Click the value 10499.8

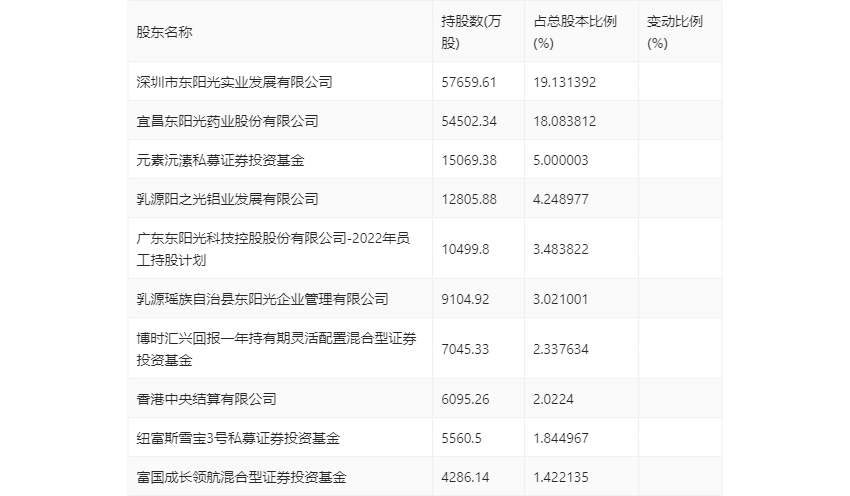click(x=465, y=249)
